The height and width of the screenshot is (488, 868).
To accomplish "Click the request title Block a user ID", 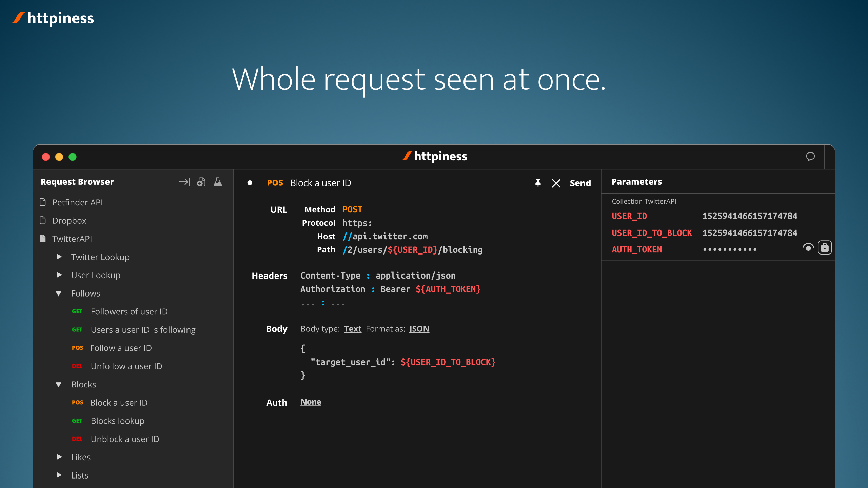I will tap(320, 183).
